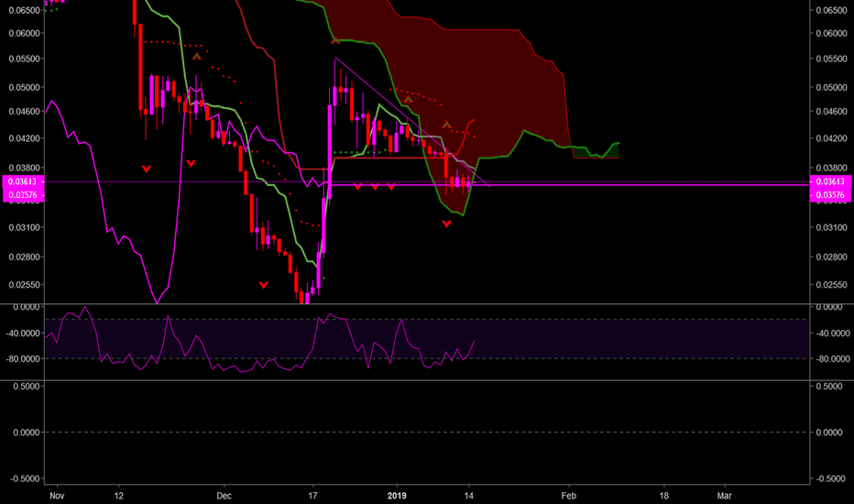Click the 17 date label on the time axis

point(312,496)
